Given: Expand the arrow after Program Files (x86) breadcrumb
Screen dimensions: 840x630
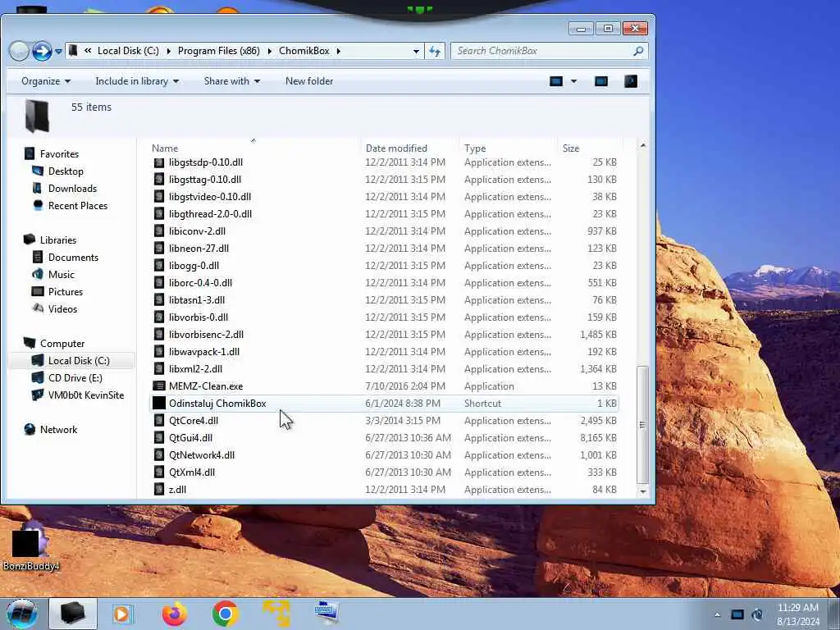Looking at the screenshot, I should coord(269,52).
